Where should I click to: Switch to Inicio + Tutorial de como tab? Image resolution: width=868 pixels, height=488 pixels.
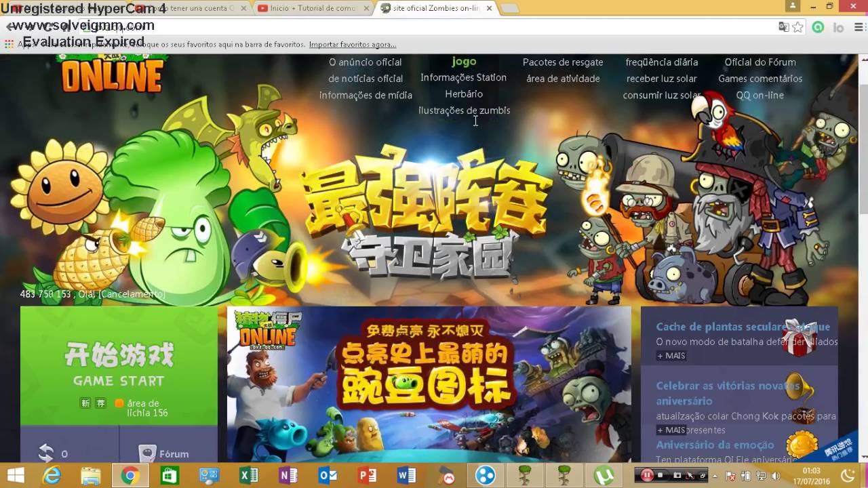pyautogui.click(x=314, y=8)
